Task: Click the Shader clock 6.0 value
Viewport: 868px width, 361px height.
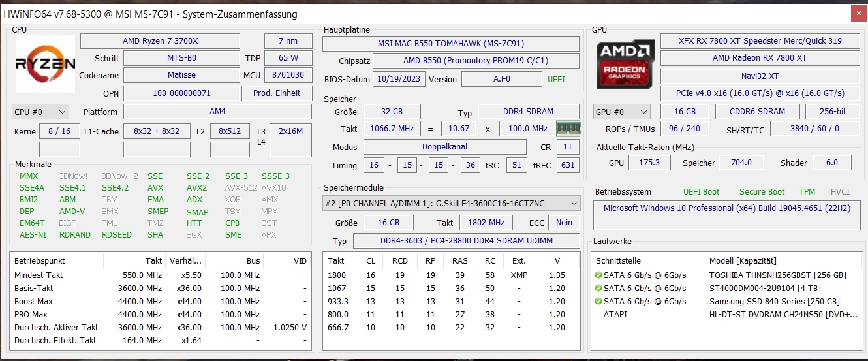Action: coord(832,163)
